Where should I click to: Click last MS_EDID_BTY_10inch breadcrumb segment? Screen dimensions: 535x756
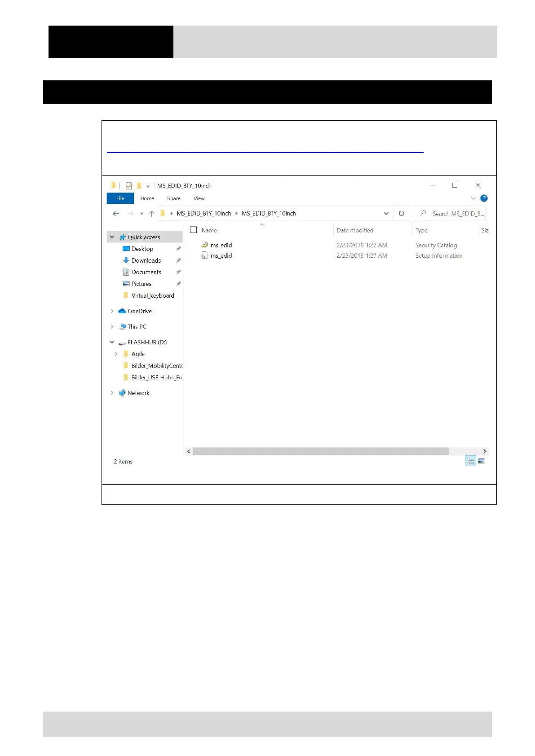269,213
